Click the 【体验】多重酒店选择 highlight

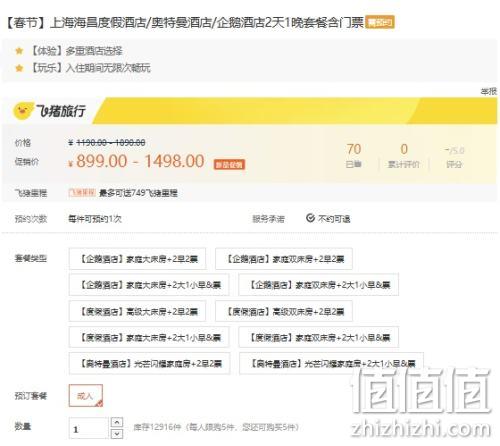(x=76, y=51)
